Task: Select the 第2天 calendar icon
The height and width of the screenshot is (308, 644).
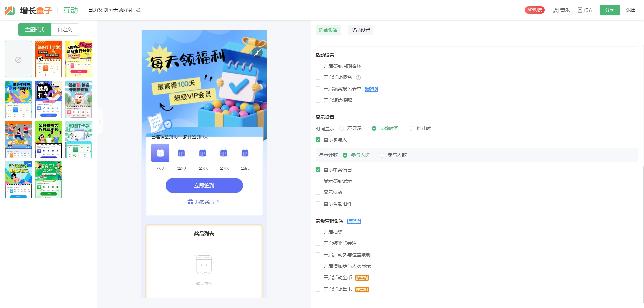Action: [x=181, y=153]
